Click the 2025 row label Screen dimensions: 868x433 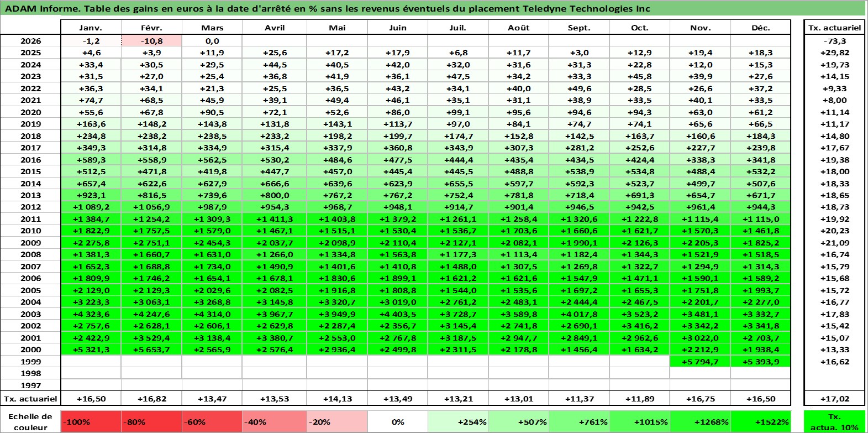pos(30,53)
